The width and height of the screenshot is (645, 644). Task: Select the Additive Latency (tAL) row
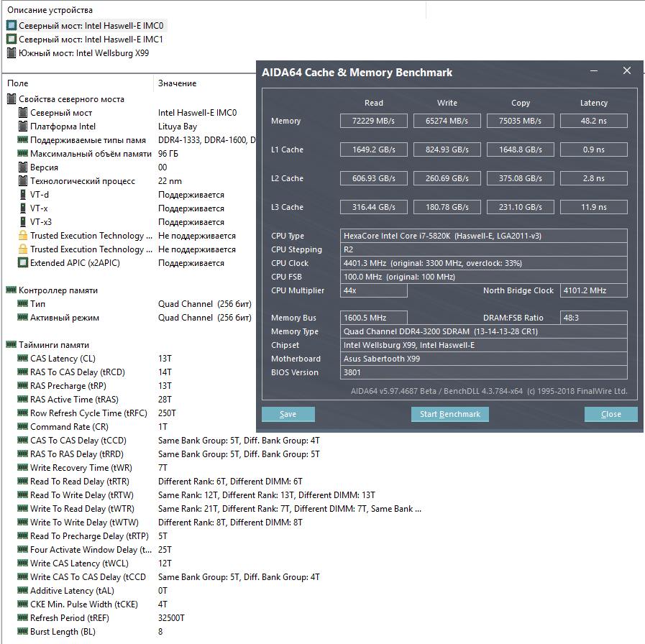[93, 591]
